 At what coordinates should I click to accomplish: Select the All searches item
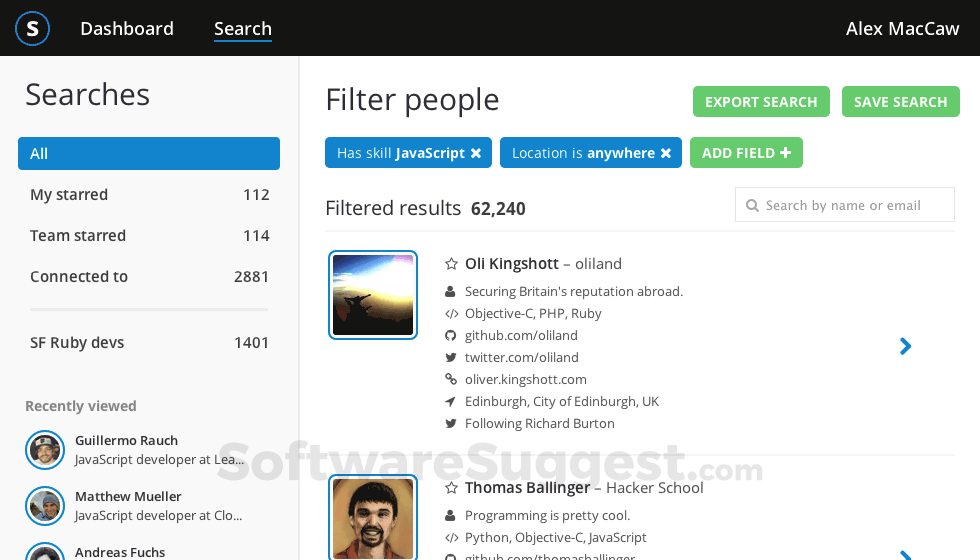149,153
